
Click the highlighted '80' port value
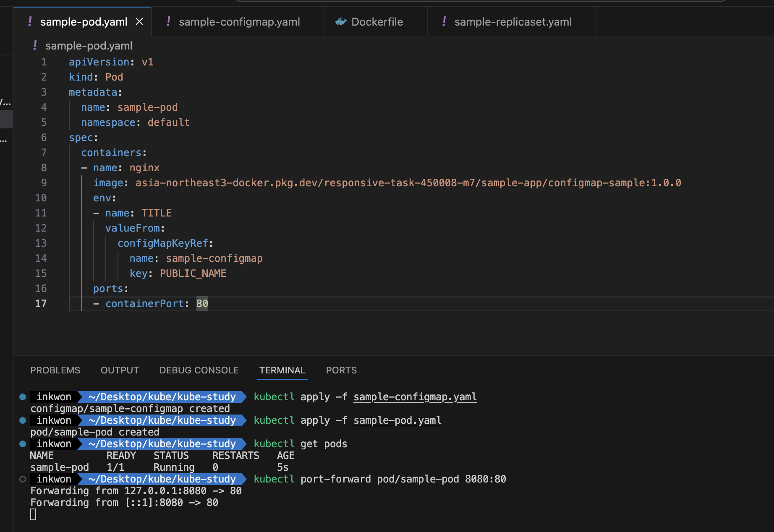click(x=202, y=304)
